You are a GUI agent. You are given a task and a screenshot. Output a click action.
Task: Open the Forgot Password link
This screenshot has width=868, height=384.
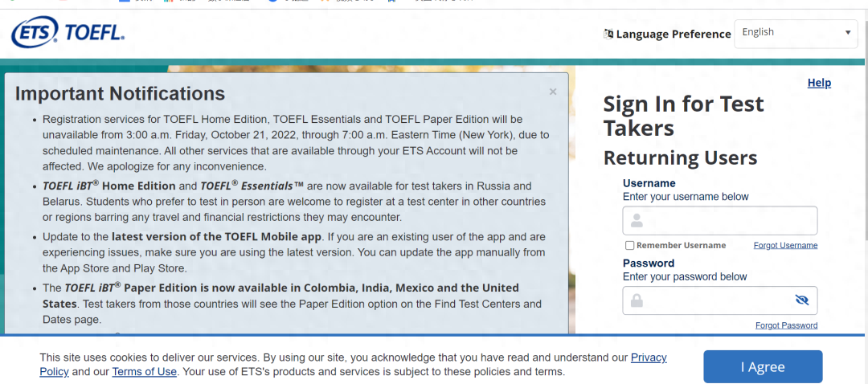[786, 325]
